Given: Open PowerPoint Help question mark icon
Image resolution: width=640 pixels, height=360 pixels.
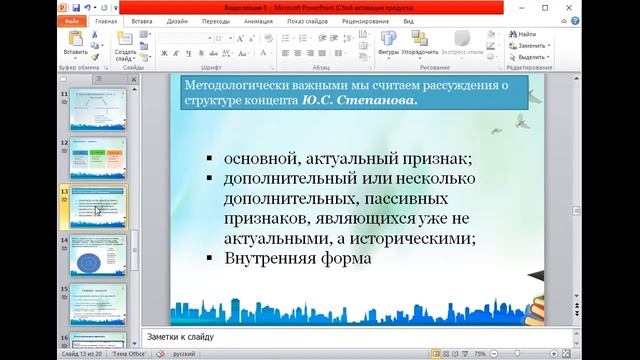Looking at the screenshot, I should 575,21.
